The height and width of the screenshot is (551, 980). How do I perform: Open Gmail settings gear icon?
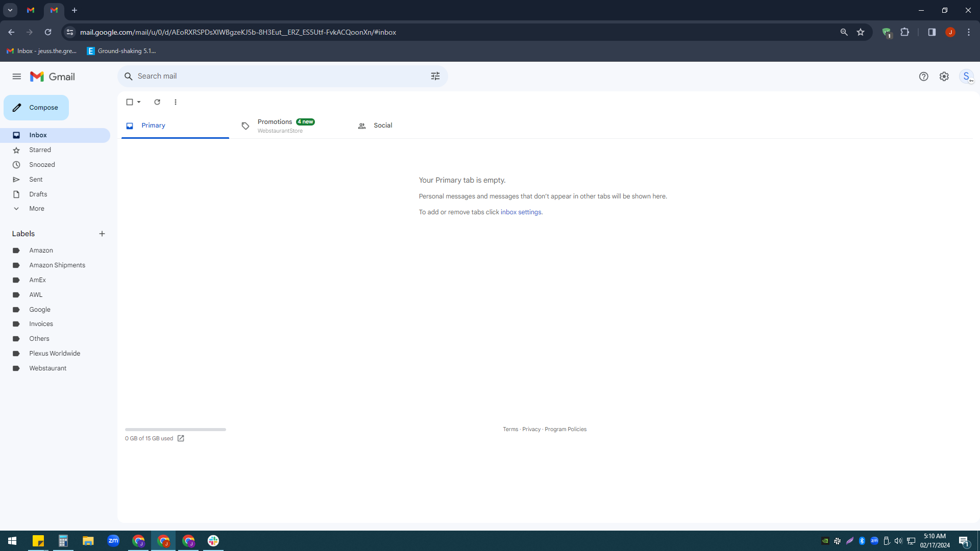[944, 77]
